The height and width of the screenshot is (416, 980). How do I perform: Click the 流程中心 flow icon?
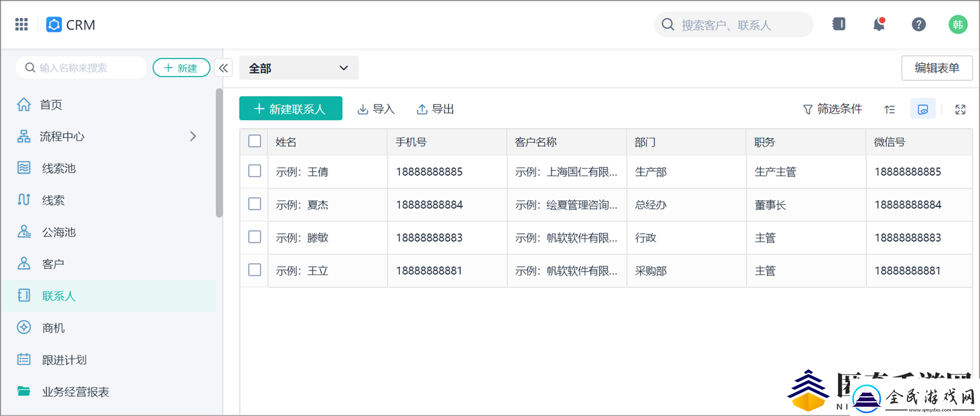24,136
